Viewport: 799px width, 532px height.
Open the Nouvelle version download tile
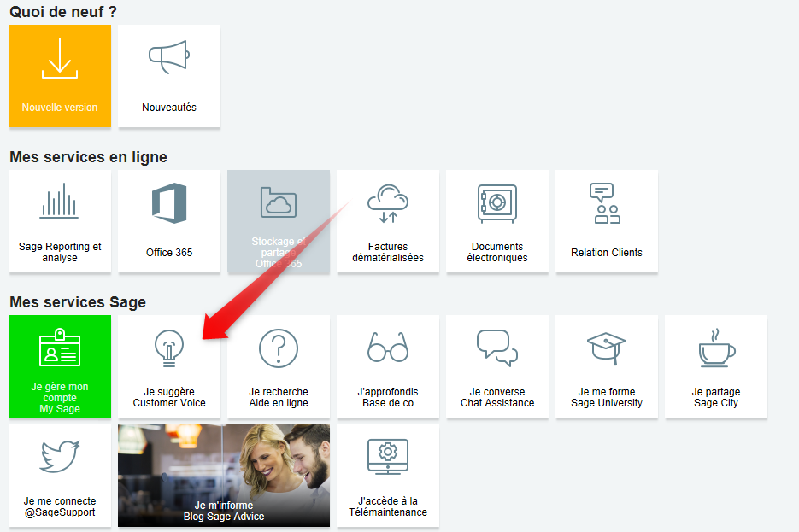point(60,76)
